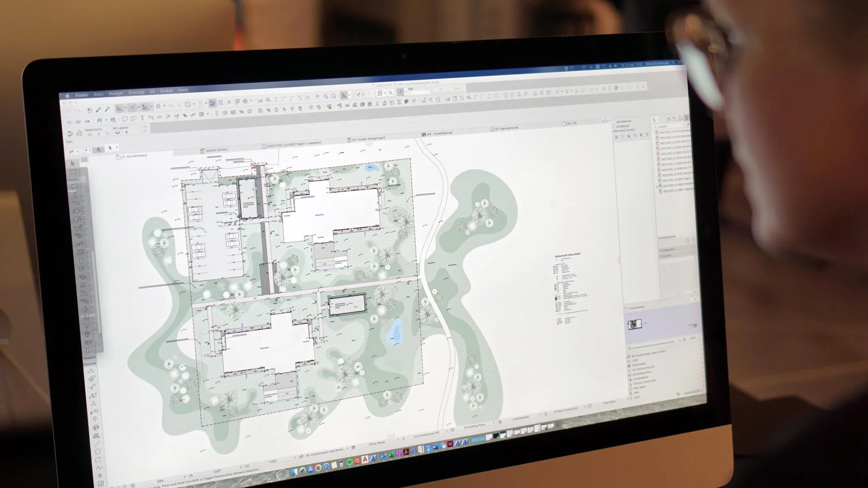Screen dimensions: 868x488
Task: Click the Fill hatch tool icon
Action: click(x=96, y=436)
